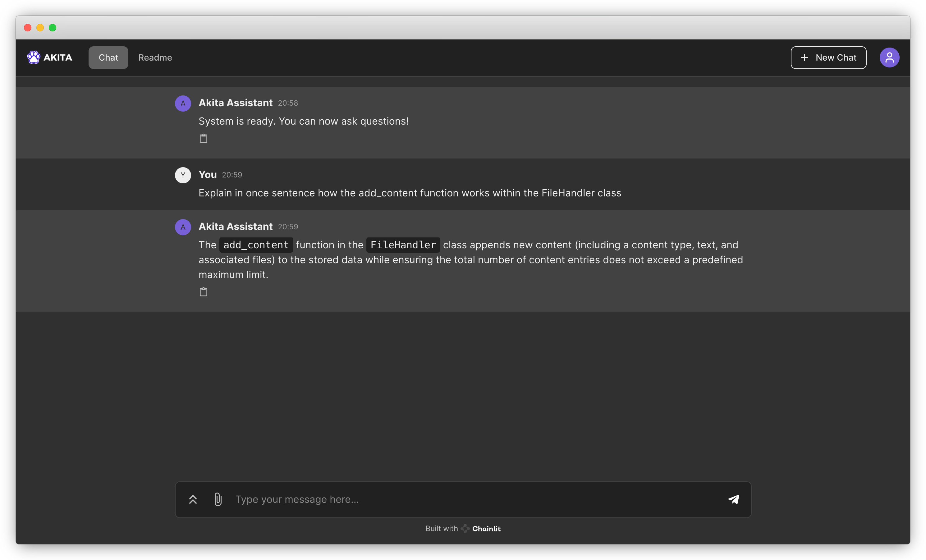The image size is (926, 560).
Task: Click the purple 'A' assistant avatar at 20:58
Action: coord(183,103)
